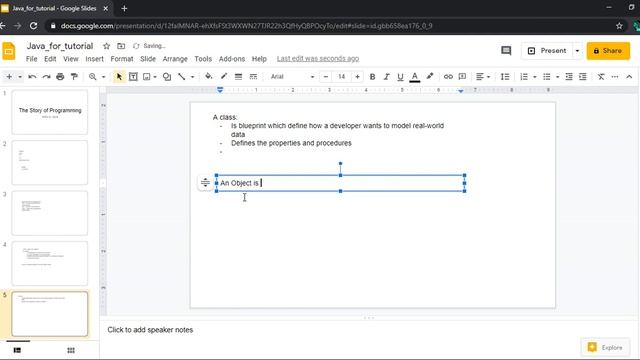The width and height of the screenshot is (640, 360).
Task: Click the highlight color marker
Action: tap(430, 76)
